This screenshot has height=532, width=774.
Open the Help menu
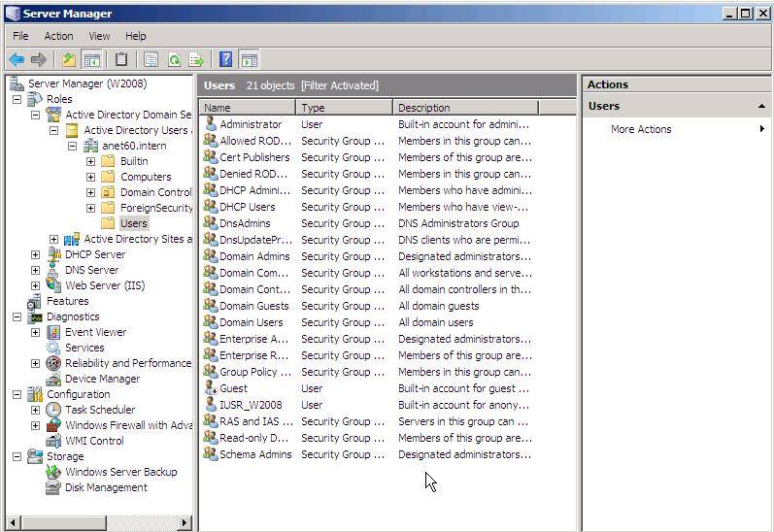click(x=135, y=36)
